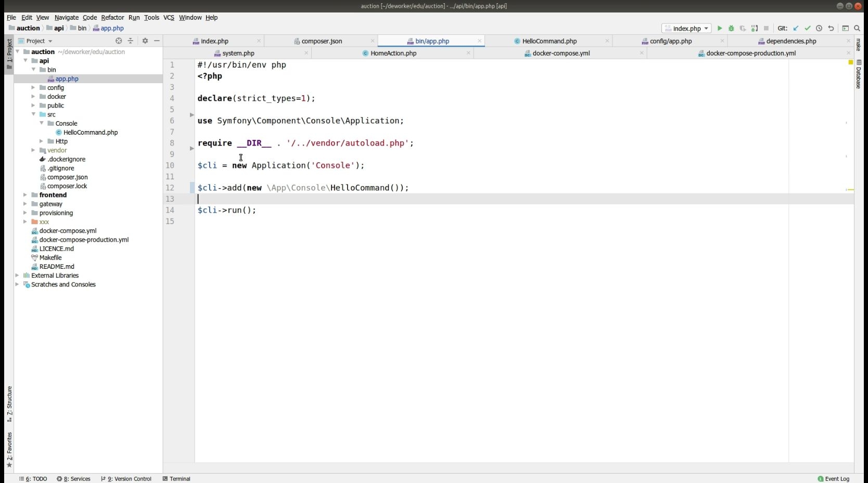Select the README.md file
Image resolution: width=868 pixels, height=483 pixels.
pos(57,267)
